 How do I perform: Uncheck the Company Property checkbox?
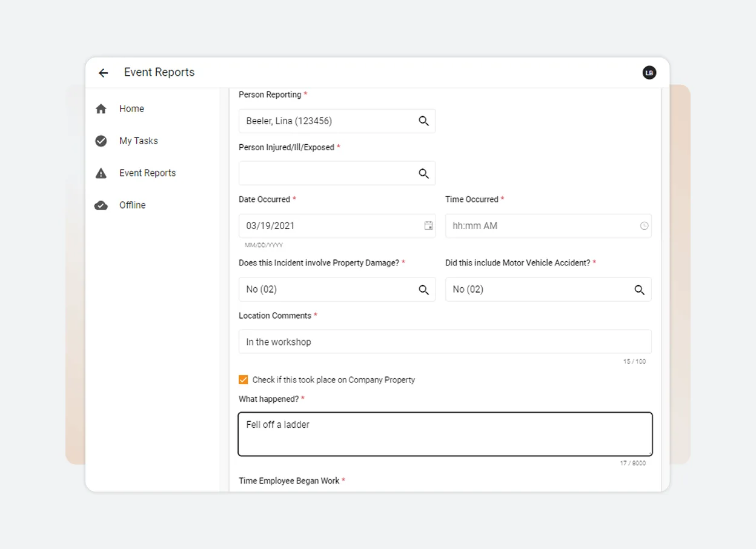243,379
